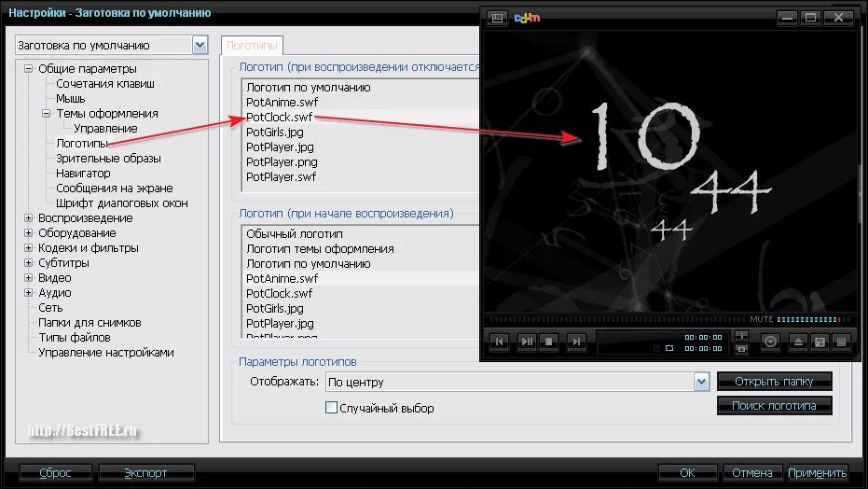
Task: Confirm settings with the 'OK' button
Action: pyautogui.click(x=687, y=473)
